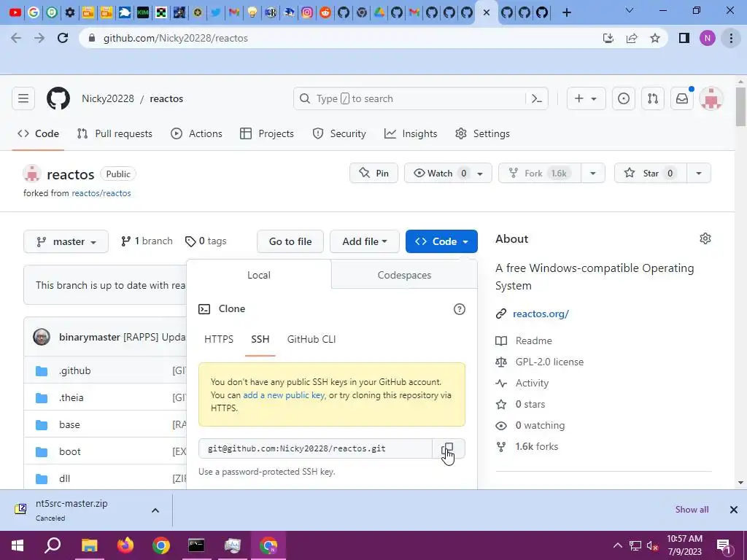The height and width of the screenshot is (560, 747).
Task: Switch to the YouTube browser tab
Action: (15, 12)
